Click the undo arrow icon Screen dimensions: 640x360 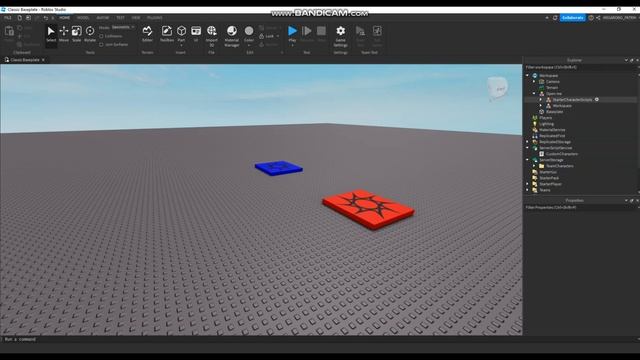(46, 18)
